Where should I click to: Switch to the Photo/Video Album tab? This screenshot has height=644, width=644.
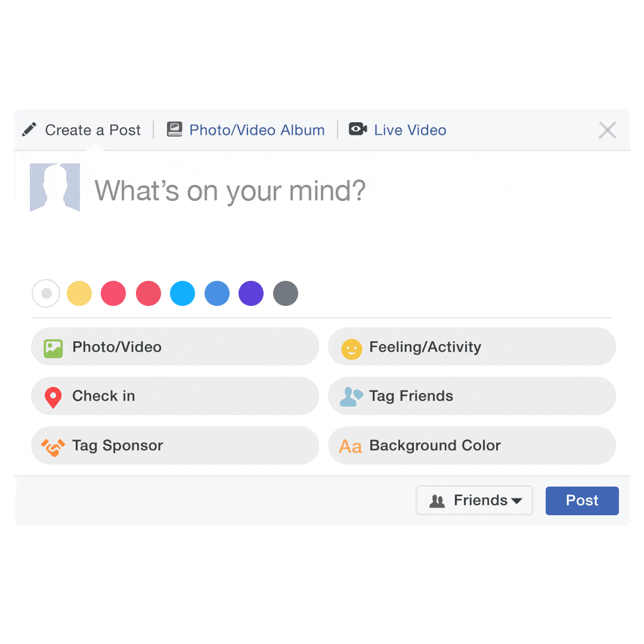246,130
